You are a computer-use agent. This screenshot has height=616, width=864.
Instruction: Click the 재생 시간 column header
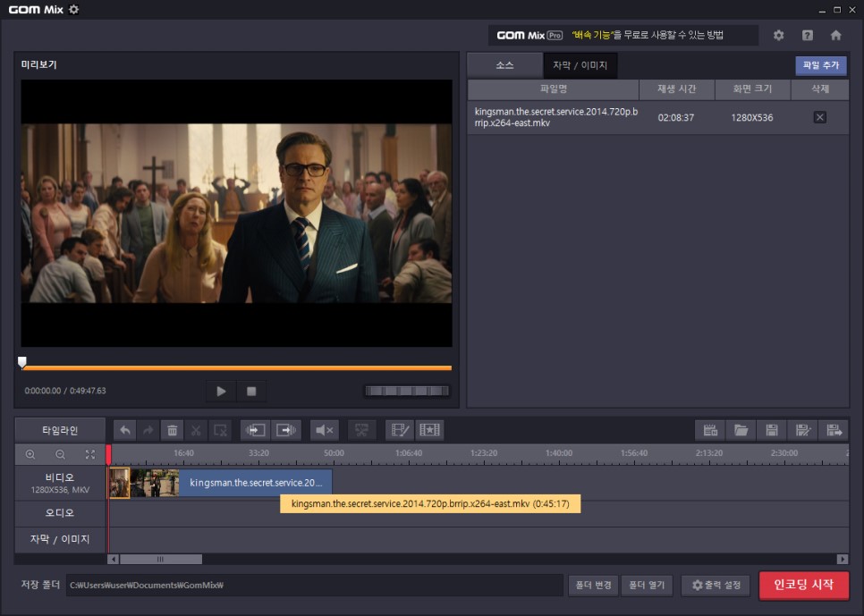point(677,89)
